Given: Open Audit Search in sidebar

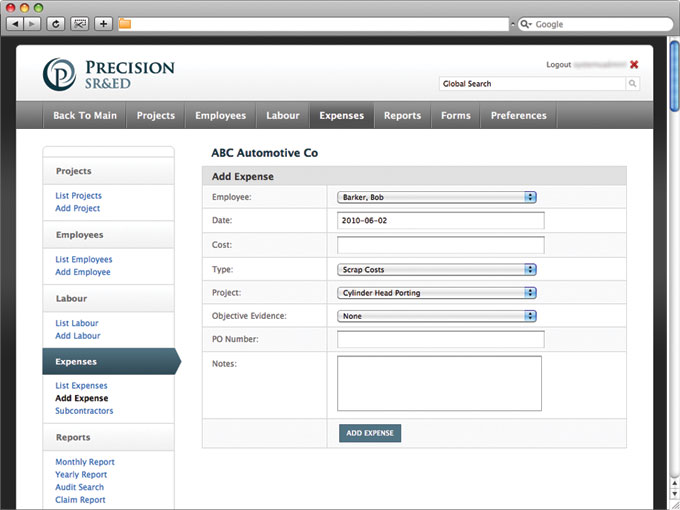Looking at the screenshot, I should pos(79,487).
